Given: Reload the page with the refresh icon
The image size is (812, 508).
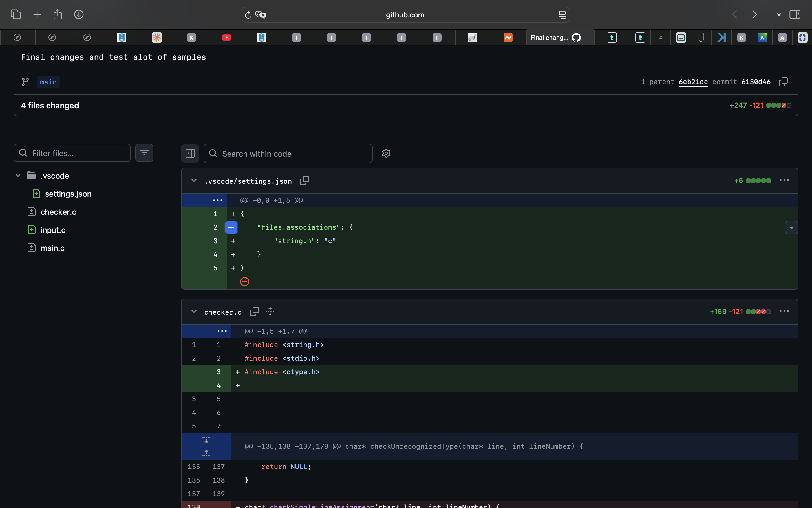Looking at the screenshot, I should coord(248,15).
